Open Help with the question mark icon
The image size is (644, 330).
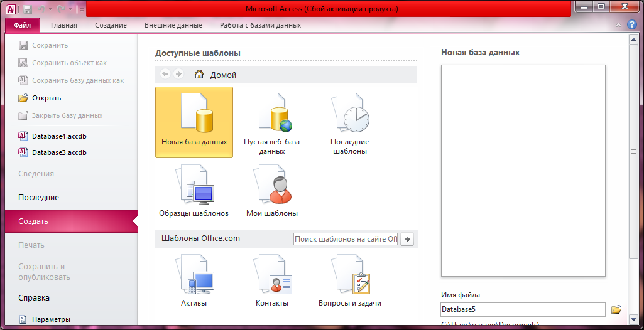point(631,25)
